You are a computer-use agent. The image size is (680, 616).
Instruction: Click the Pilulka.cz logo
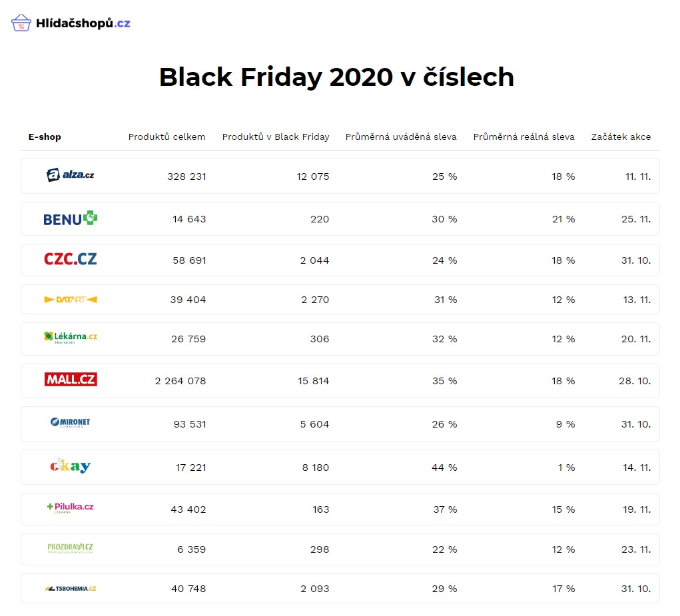point(70,507)
